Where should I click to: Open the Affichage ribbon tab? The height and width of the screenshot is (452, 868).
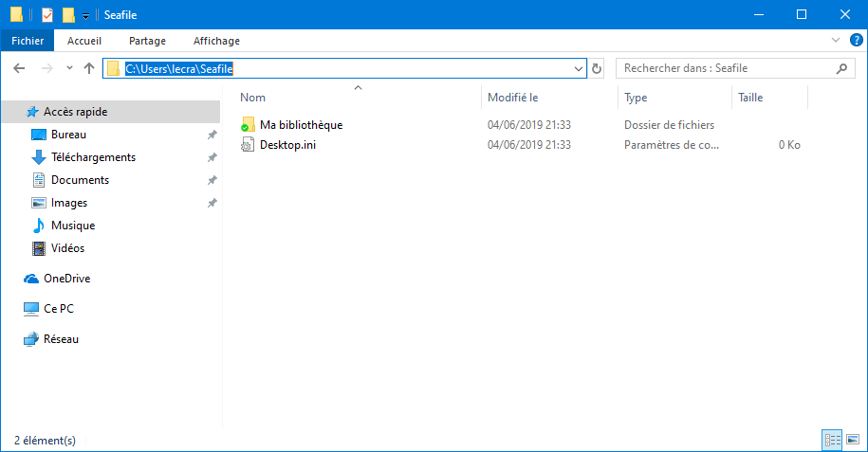click(216, 41)
